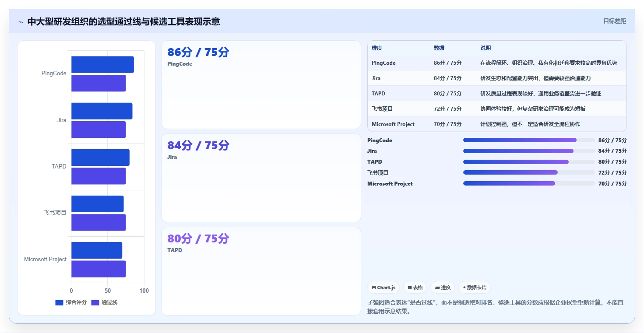Viewport: 644px width, 333px height.
Task: Click the description starting 研发质量过程表现较好
Action: pos(541,94)
